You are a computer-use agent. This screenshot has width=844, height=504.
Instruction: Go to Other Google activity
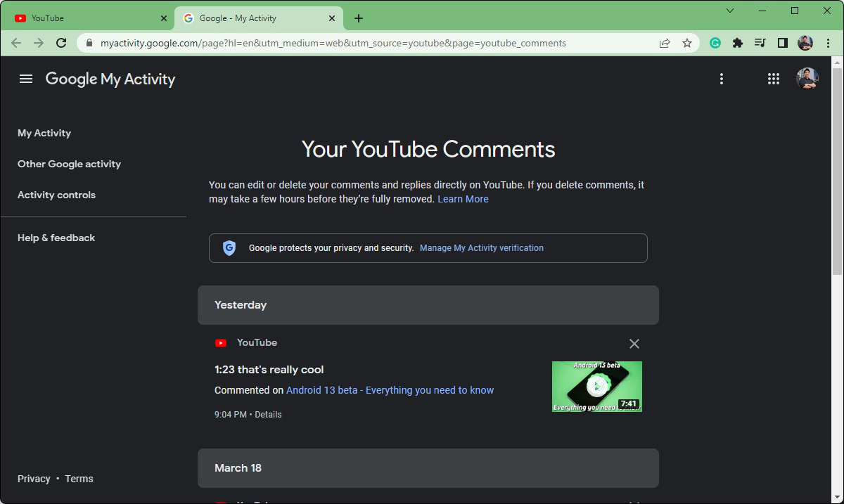(x=69, y=164)
